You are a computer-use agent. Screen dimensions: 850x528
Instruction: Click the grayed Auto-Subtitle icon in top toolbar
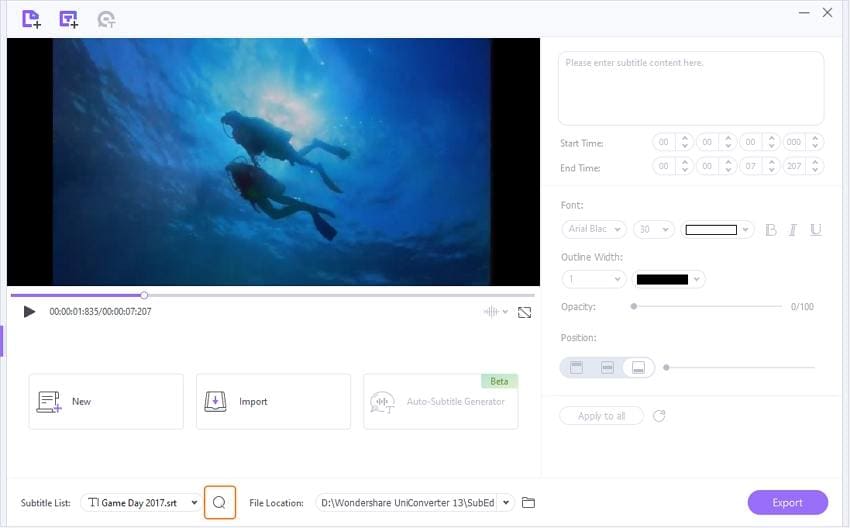tap(106, 20)
